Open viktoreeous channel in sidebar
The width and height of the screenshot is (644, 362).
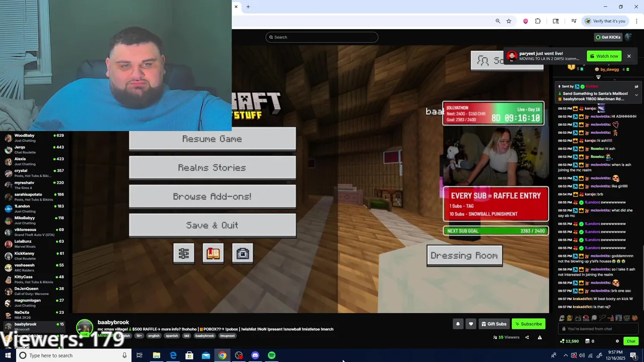[x=35, y=232]
